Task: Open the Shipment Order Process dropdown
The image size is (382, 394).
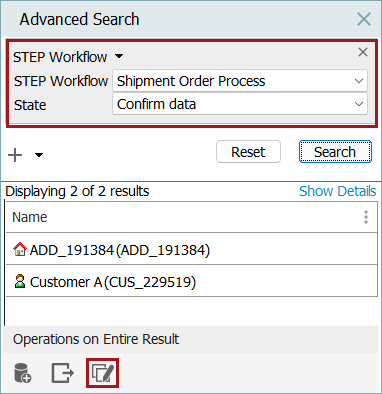Action: (240, 81)
